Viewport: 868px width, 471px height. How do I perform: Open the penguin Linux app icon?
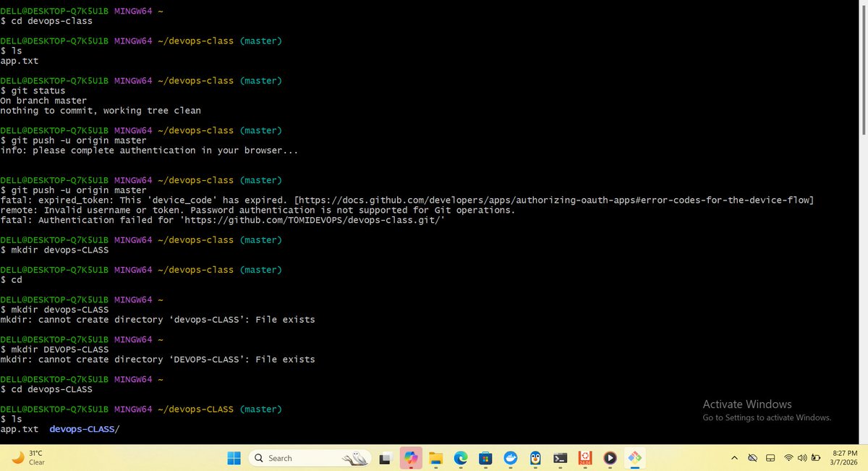tap(535, 458)
